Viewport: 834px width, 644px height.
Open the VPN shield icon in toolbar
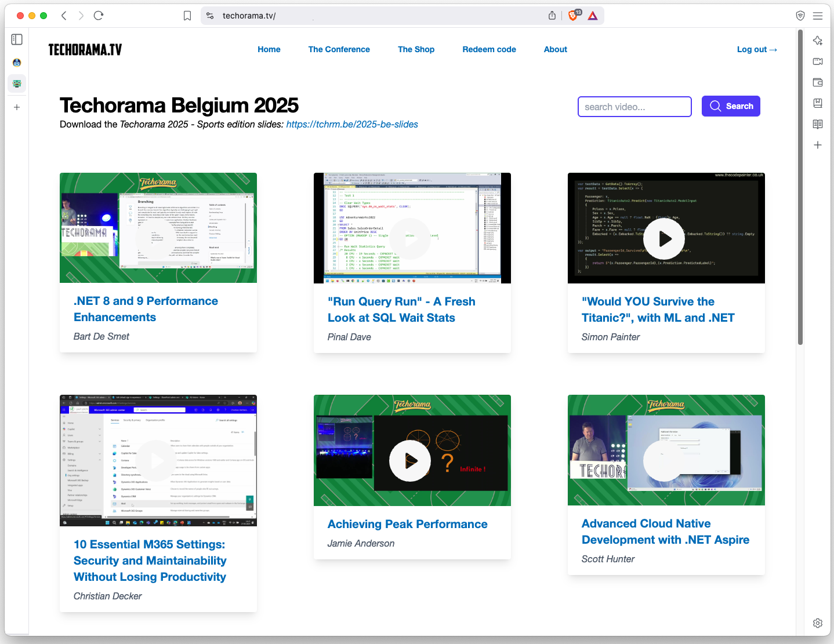point(800,16)
